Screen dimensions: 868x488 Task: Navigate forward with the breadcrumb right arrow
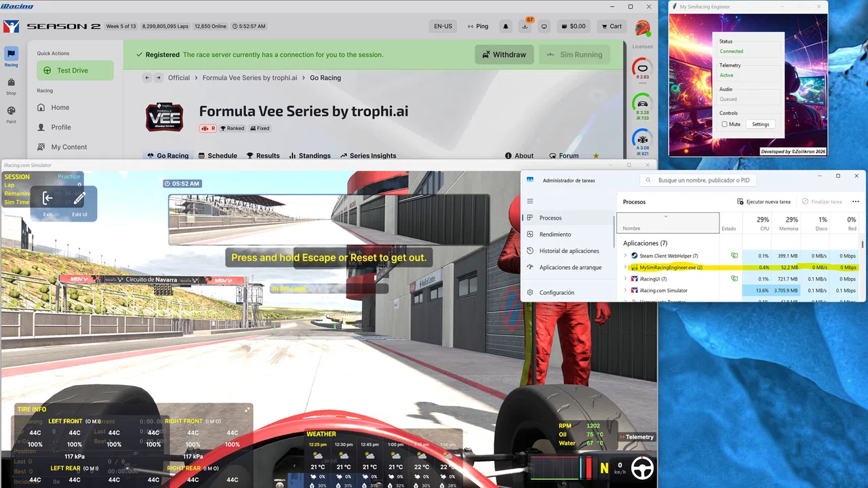(x=158, y=78)
